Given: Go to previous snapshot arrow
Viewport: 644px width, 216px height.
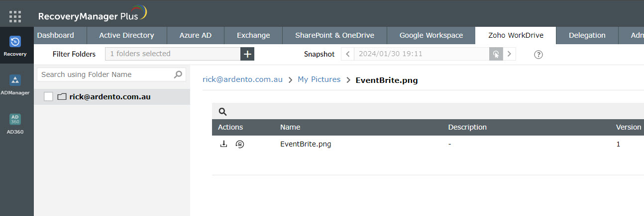Looking at the screenshot, I should point(347,54).
